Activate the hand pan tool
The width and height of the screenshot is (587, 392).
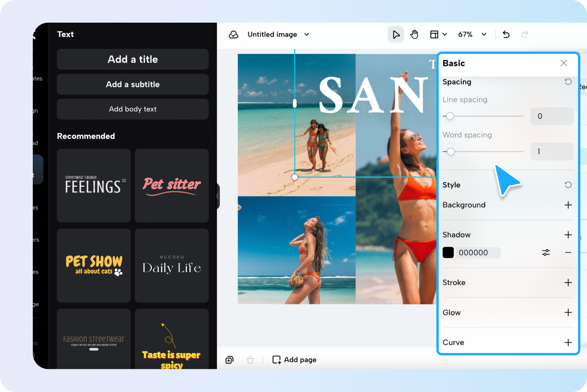(414, 35)
